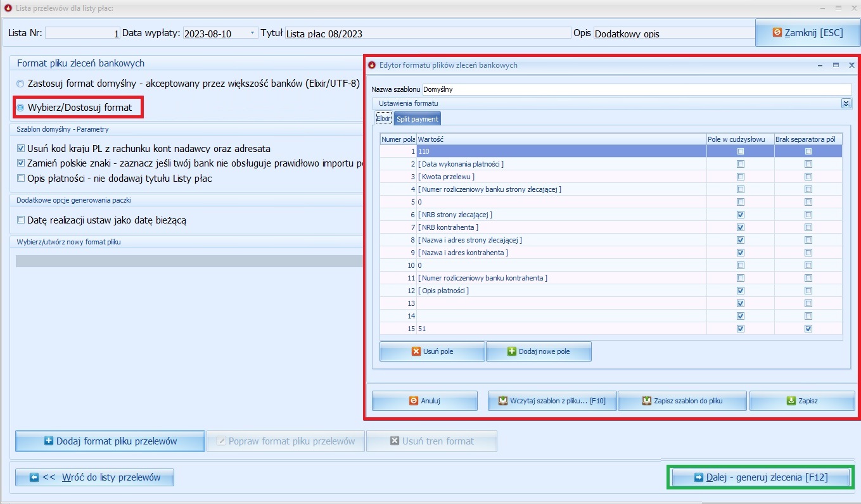861x504 pixels.
Task: Click Dodaj format pliku przelewów button
Action: (110, 441)
